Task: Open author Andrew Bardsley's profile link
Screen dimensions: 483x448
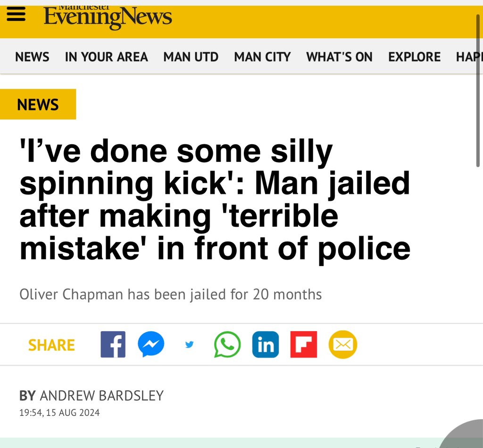Action: pos(101,395)
